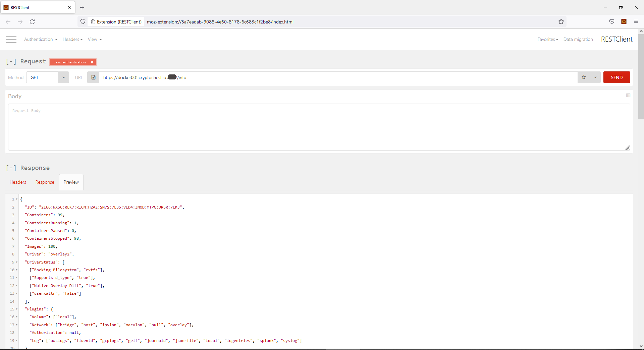644x350 pixels.
Task: Fold the Native Overlay Diff line 12
Action: [17, 286]
